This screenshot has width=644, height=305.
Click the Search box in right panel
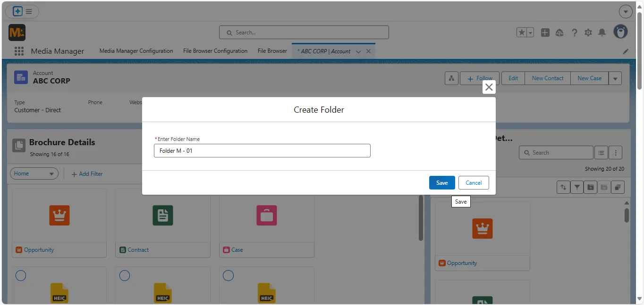556,153
